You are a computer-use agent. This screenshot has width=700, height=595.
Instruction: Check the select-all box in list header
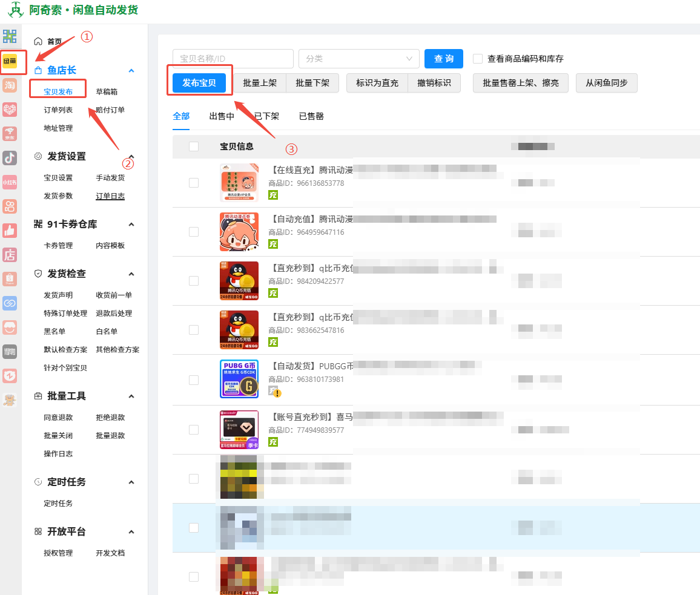point(194,146)
